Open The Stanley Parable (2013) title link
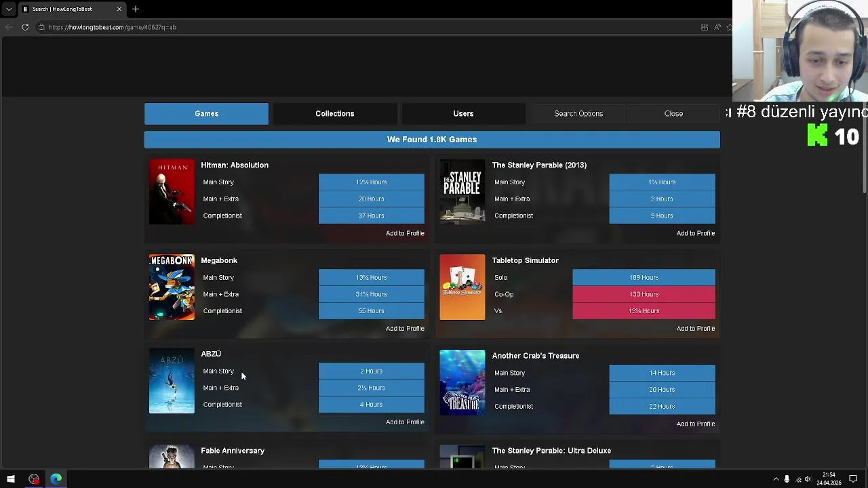The width and height of the screenshot is (868, 488). click(539, 165)
